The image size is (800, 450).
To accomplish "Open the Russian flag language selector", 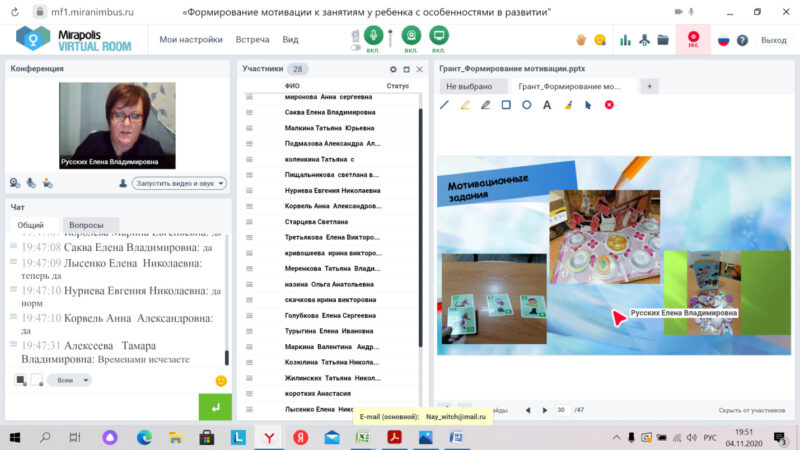I will [x=723, y=40].
